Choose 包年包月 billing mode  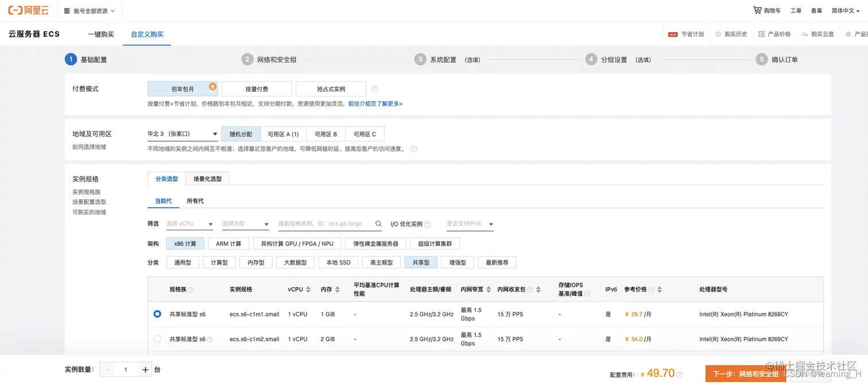(x=183, y=89)
